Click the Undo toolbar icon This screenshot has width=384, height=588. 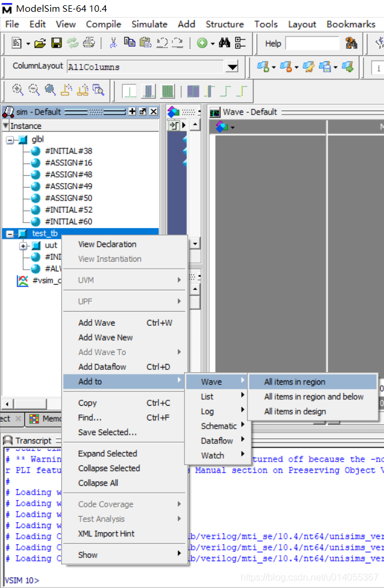(162, 43)
